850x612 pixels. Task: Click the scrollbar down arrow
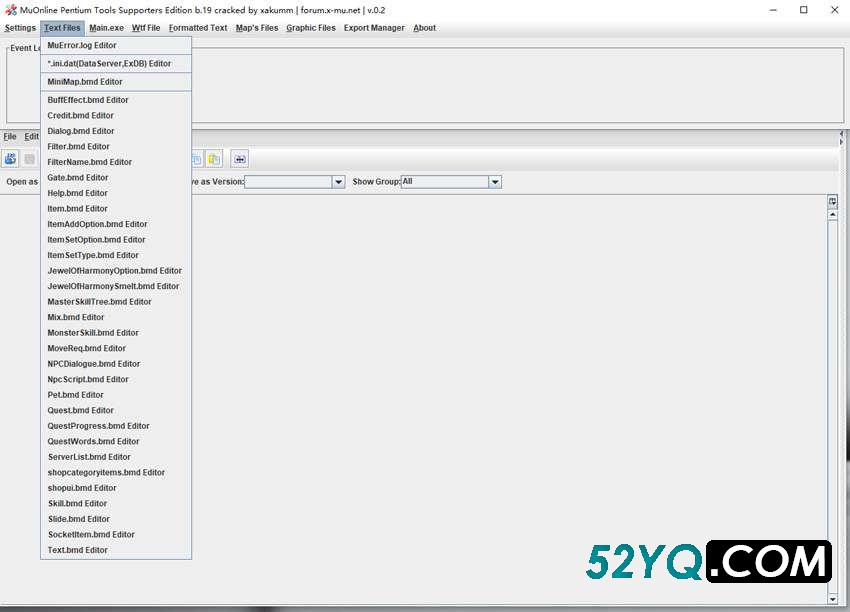(x=832, y=599)
